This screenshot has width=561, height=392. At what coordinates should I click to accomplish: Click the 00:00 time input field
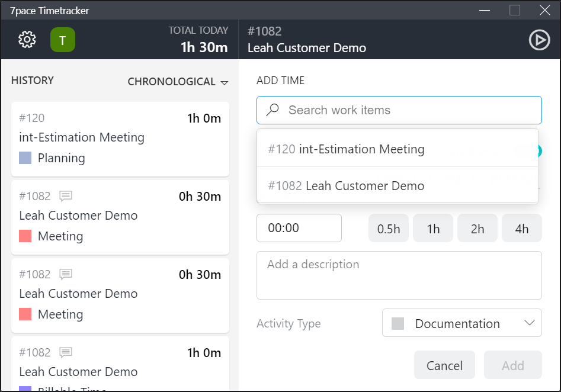[x=299, y=228]
